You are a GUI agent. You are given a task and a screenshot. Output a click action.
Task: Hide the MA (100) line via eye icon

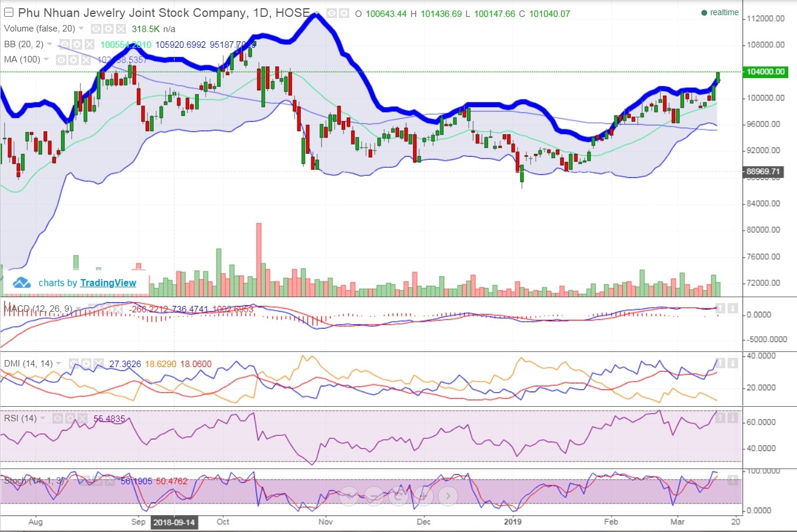pyautogui.click(x=61, y=59)
